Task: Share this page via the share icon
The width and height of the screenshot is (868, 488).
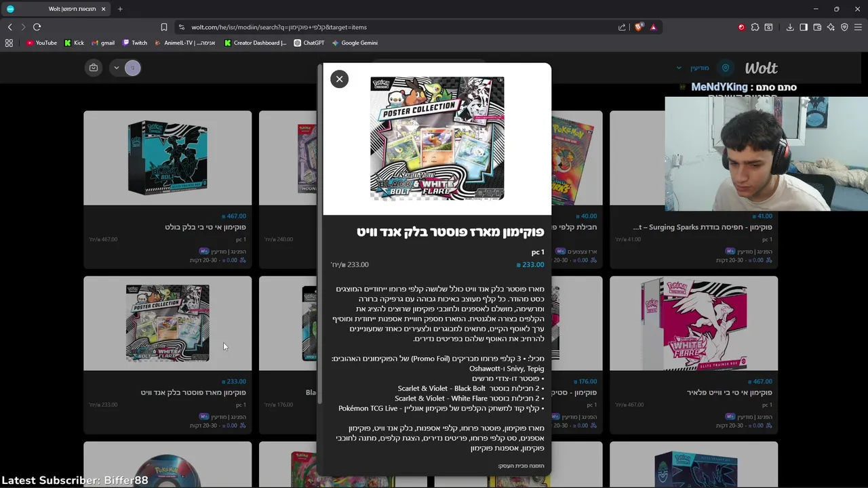Action: (x=622, y=27)
